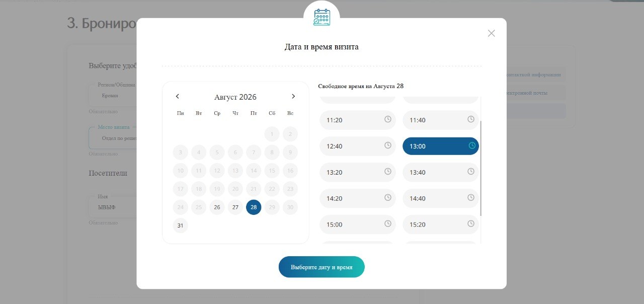Click disabled date 29 in calendar

click(272, 207)
